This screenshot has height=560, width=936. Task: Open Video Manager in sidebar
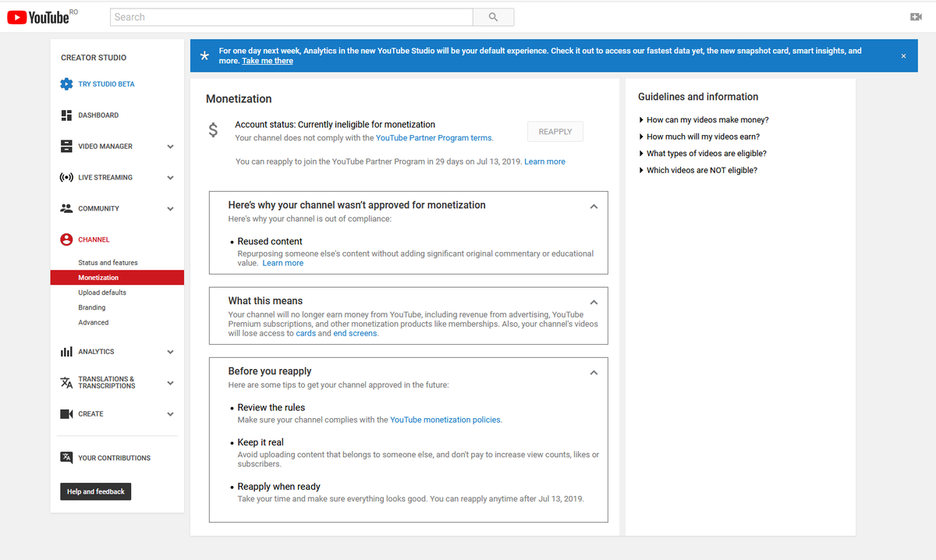(105, 147)
